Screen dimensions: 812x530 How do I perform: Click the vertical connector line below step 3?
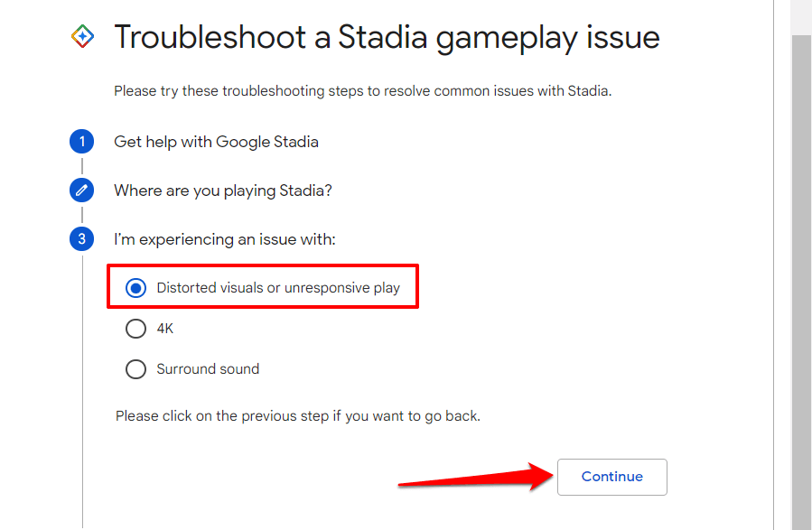pyautogui.click(x=82, y=406)
